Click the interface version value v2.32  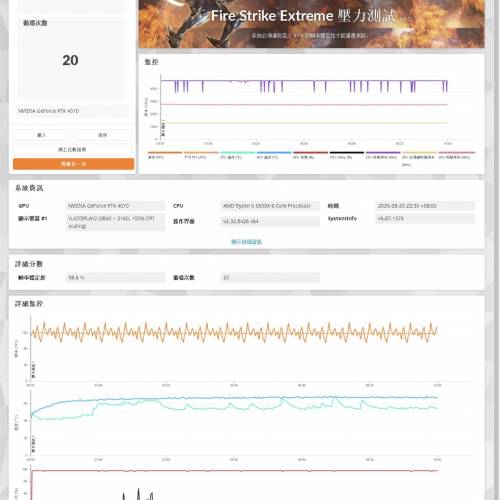[270, 221]
